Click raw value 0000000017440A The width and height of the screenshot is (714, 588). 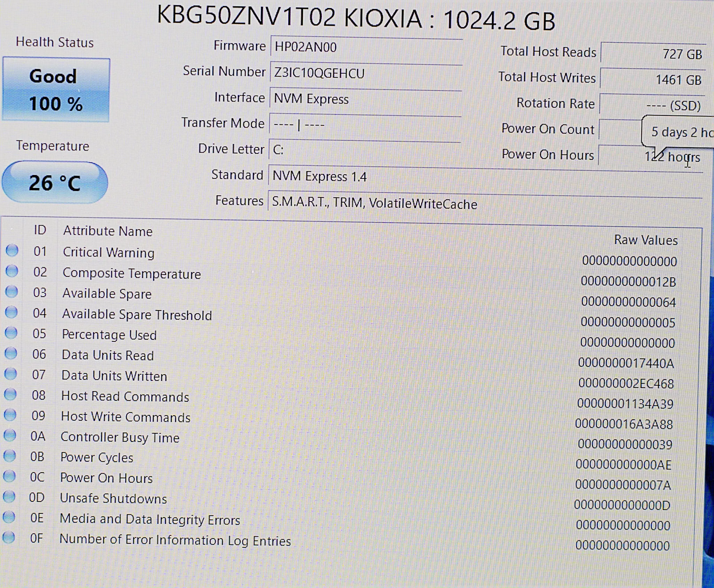click(x=626, y=363)
